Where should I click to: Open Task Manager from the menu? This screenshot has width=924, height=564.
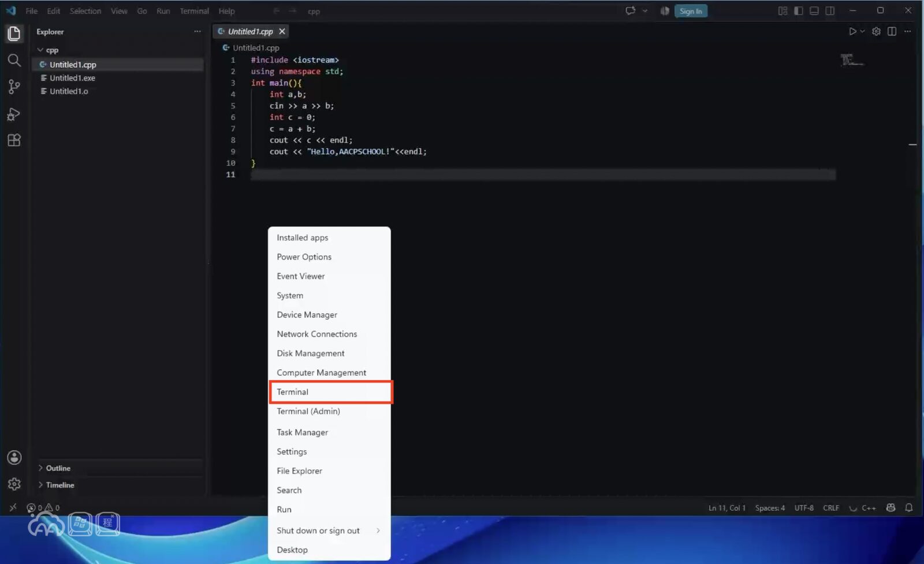pos(329,432)
